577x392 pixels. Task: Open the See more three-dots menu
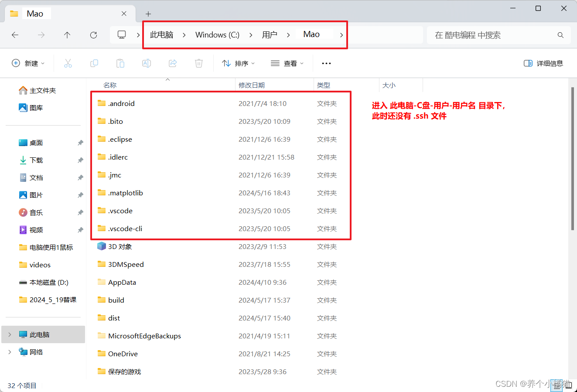point(326,63)
